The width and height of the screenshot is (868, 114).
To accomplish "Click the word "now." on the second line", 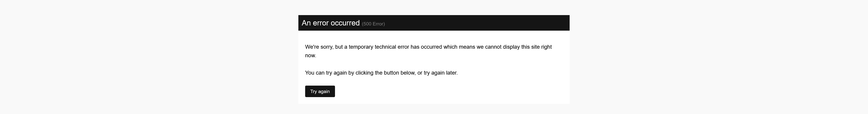I will coord(311,55).
